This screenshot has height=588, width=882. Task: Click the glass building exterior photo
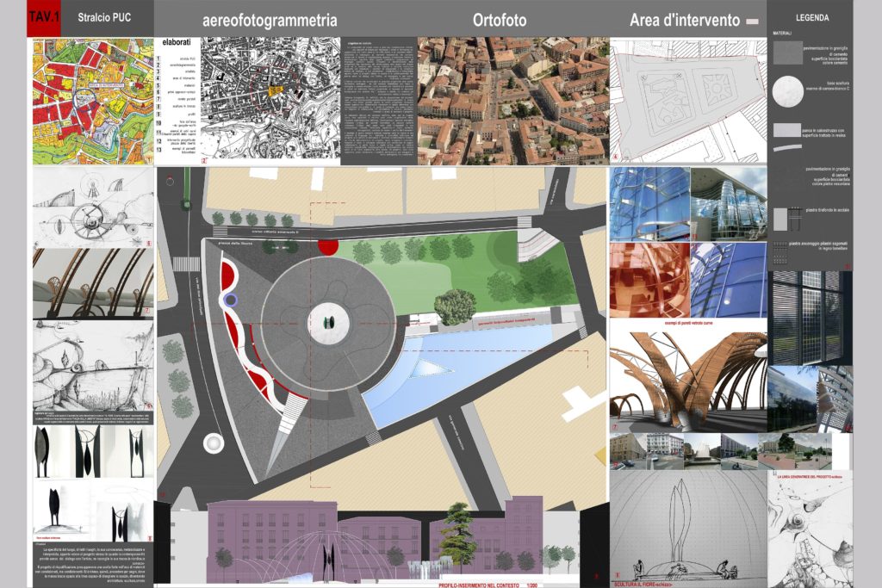(729, 204)
